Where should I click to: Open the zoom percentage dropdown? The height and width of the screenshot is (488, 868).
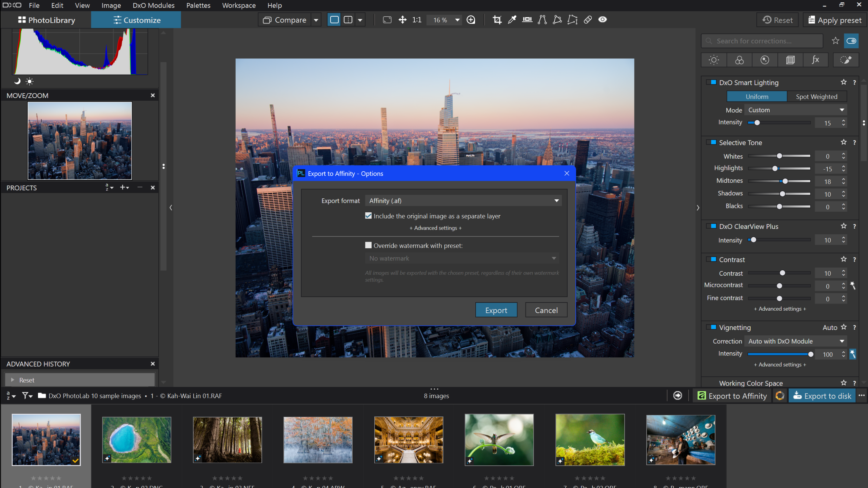457,20
